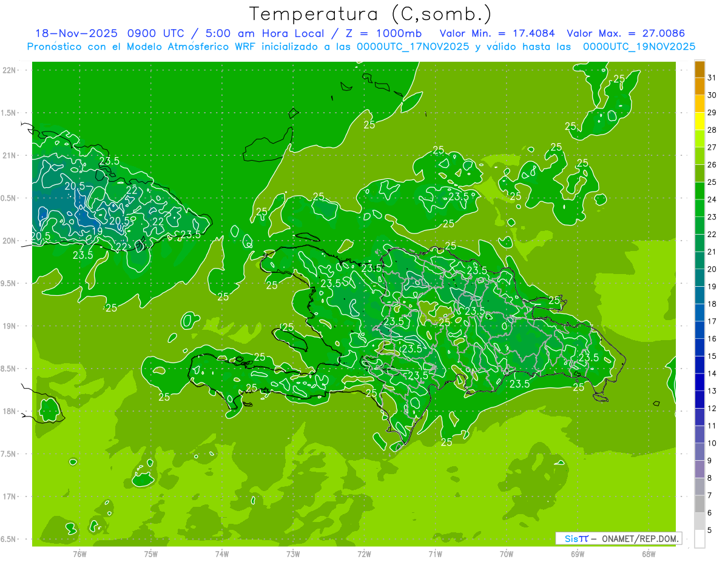Click legend value 12 on the color scale
Screen dimensions: 728x562
click(x=712, y=408)
